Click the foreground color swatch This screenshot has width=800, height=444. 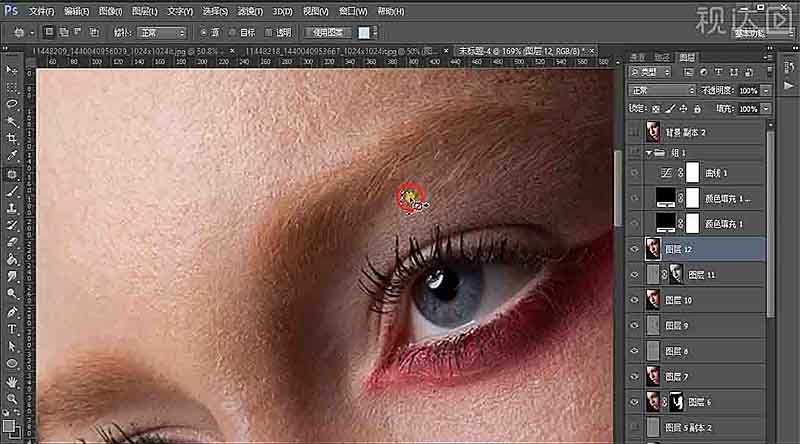(9, 426)
